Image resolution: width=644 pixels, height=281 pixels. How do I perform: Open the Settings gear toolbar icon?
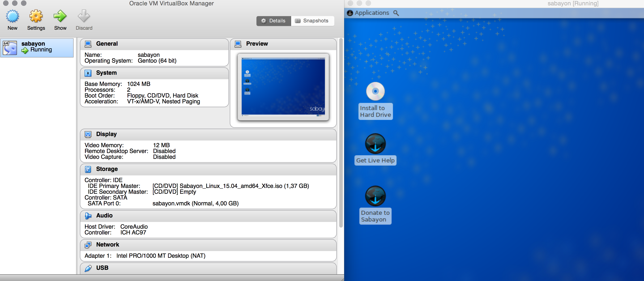click(36, 17)
